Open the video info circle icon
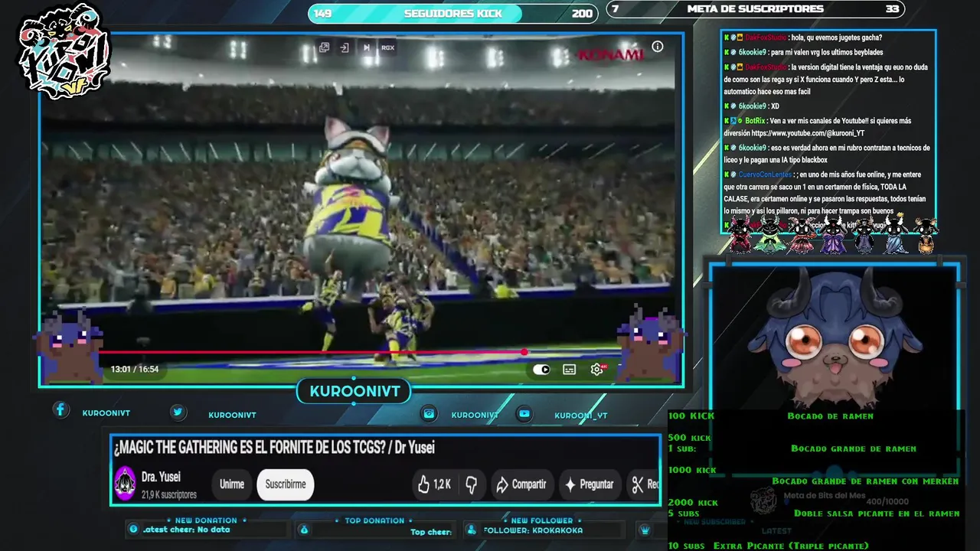The height and width of the screenshot is (551, 980). click(657, 47)
